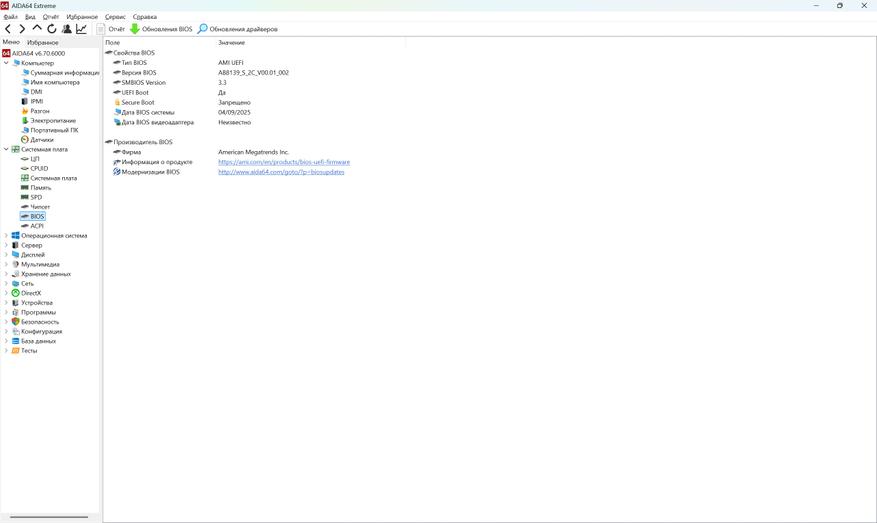Open the Избранное menu in menu bar
The width and height of the screenshot is (877, 523).
click(x=82, y=17)
